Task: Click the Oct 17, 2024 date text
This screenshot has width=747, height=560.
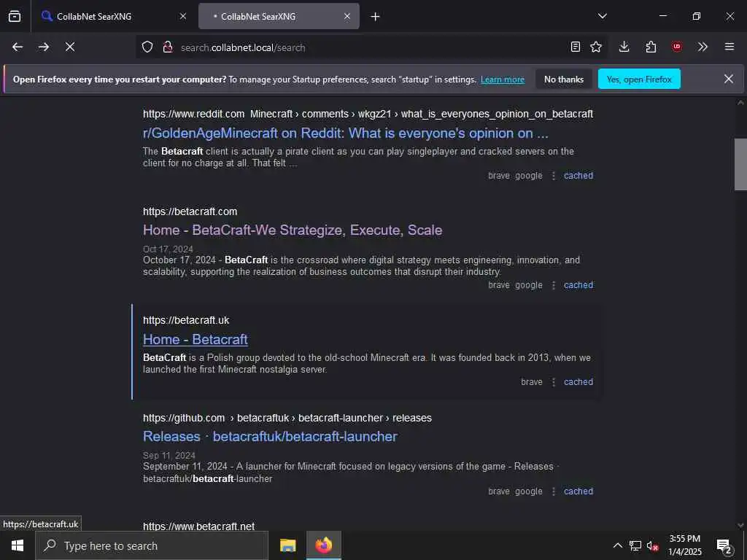Action: tap(169, 249)
